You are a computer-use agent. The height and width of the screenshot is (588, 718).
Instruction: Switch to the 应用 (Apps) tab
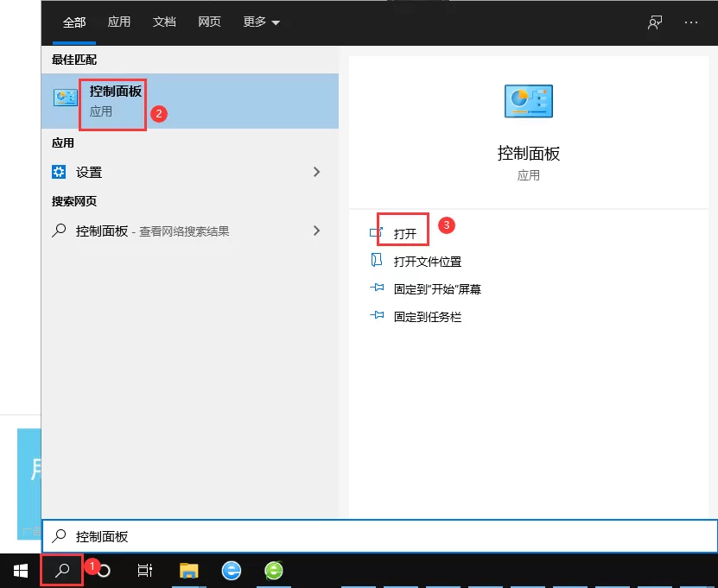click(x=118, y=22)
